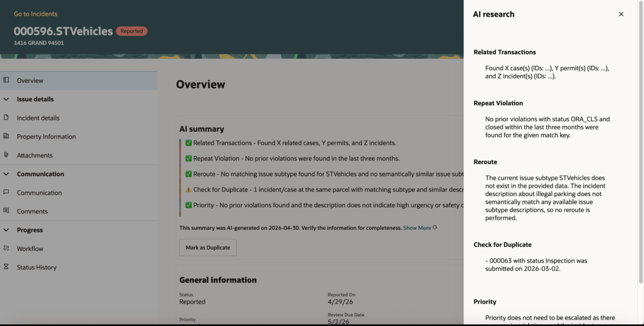Viewport: 644px width, 326px height.
Task: Click the AI research panel scrollbar
Action: click(641, 143)
